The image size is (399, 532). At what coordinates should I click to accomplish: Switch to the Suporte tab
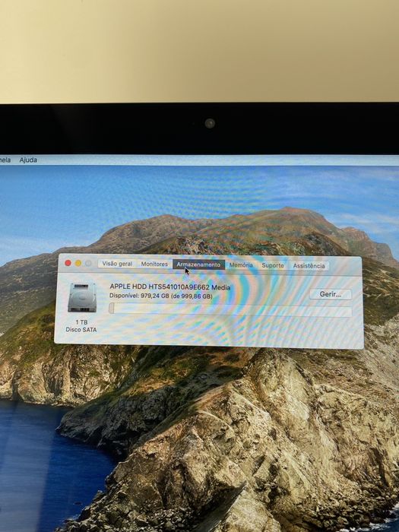point(272,265)
